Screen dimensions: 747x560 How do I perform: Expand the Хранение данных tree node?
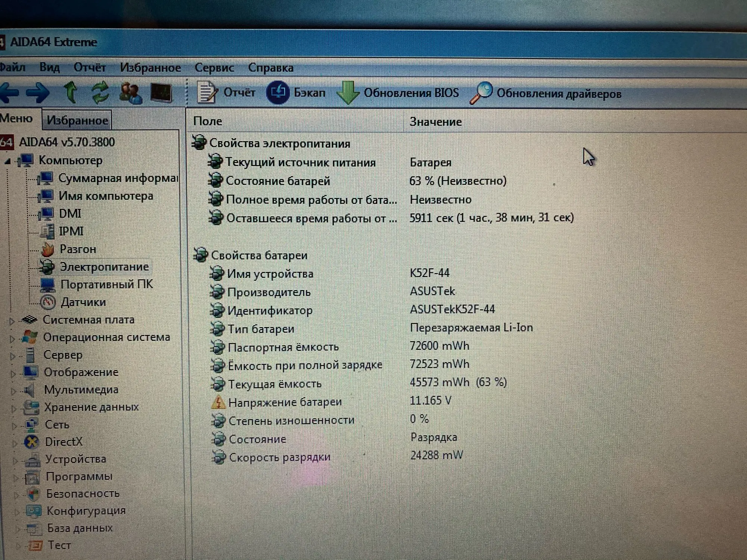point(13,408)
